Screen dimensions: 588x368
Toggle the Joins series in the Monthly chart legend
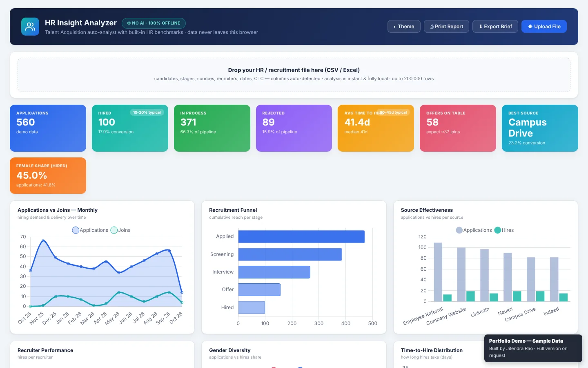coord(120,230)
